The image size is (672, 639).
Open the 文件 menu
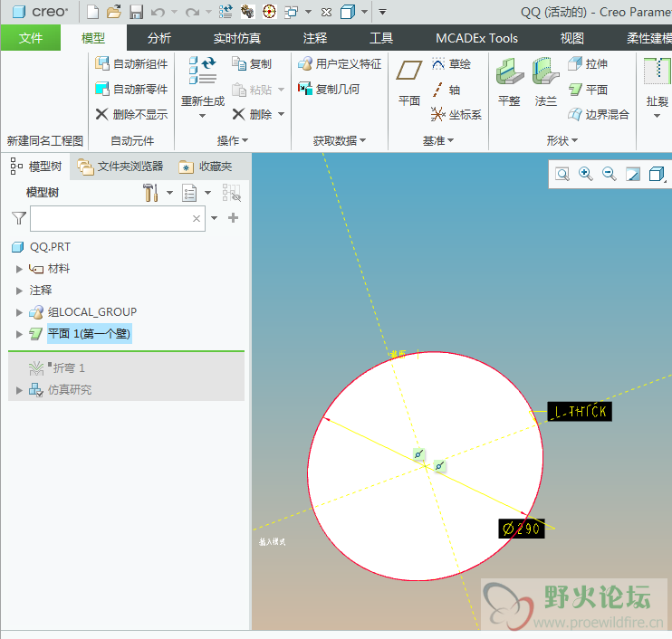[31, 38]
